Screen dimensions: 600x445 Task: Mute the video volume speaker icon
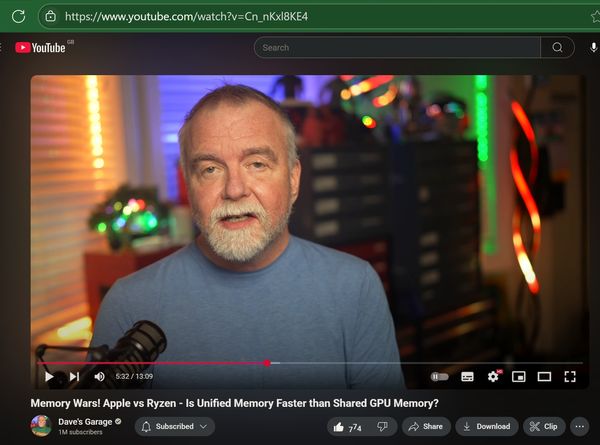tap(99, 377)
